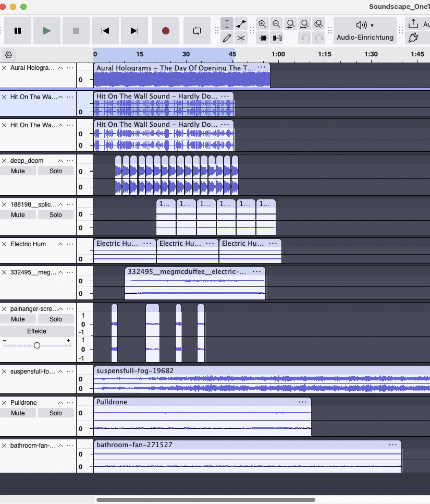Toggle the Loop playback button

tap(197, 31)
